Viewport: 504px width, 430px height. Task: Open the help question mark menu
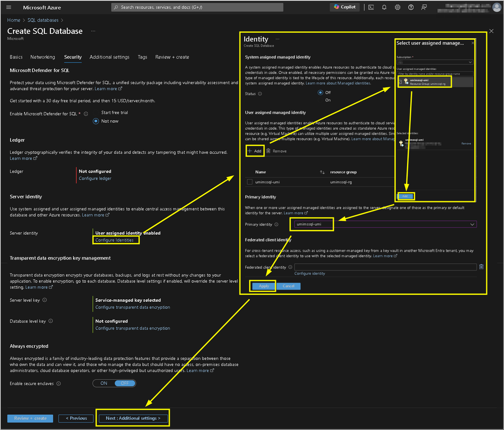pyautogui.click(x=411, y=7)
